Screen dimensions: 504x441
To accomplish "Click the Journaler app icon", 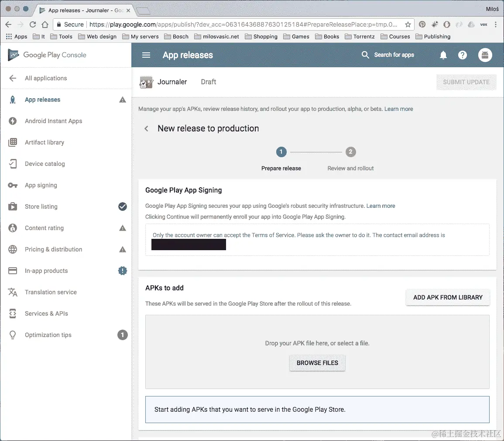I will (x=146, y=82).
